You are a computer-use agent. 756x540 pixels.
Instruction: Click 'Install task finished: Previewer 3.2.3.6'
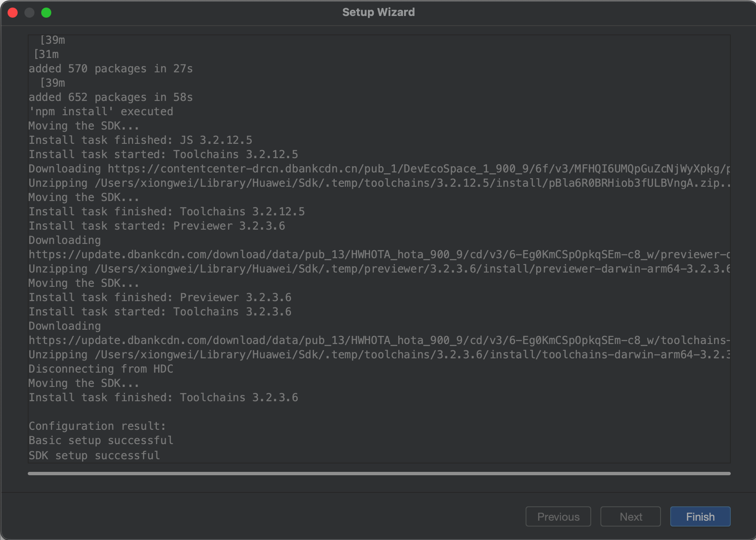[160, 297]
